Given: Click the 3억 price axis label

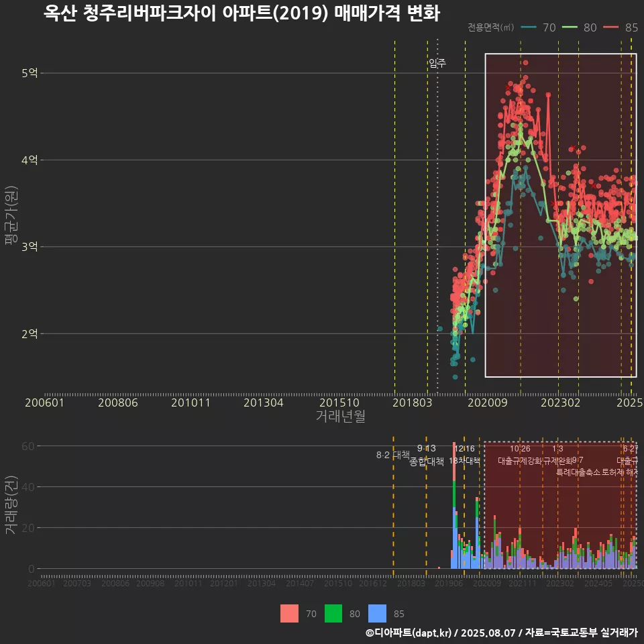Looking at the screenshot, I should click(30, 246).
